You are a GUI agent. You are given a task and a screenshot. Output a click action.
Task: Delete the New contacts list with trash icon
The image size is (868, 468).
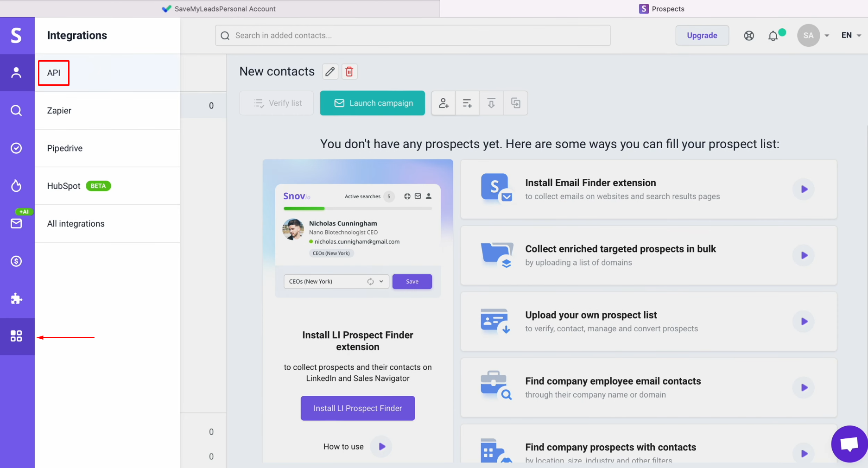point(349,72)
